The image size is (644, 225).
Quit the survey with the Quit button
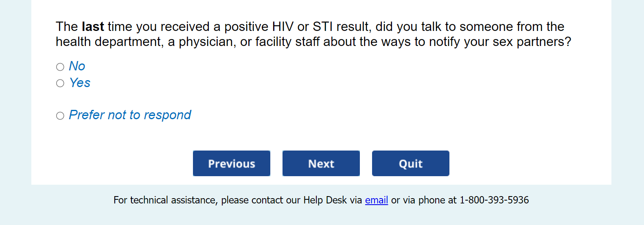point(410,164)
